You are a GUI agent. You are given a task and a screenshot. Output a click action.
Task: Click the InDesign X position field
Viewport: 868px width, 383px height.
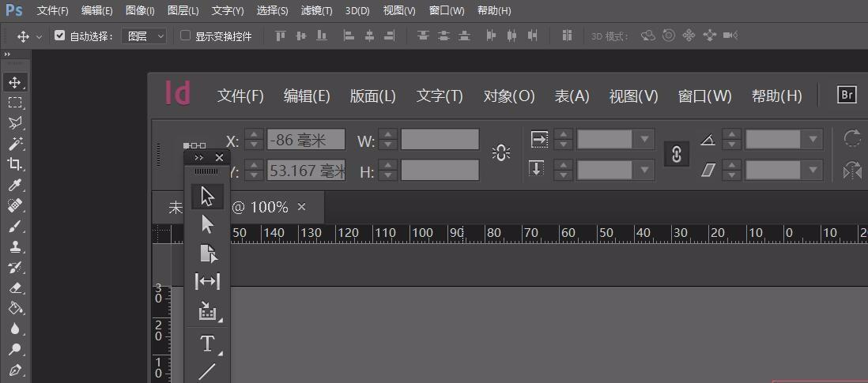[306, 139]
